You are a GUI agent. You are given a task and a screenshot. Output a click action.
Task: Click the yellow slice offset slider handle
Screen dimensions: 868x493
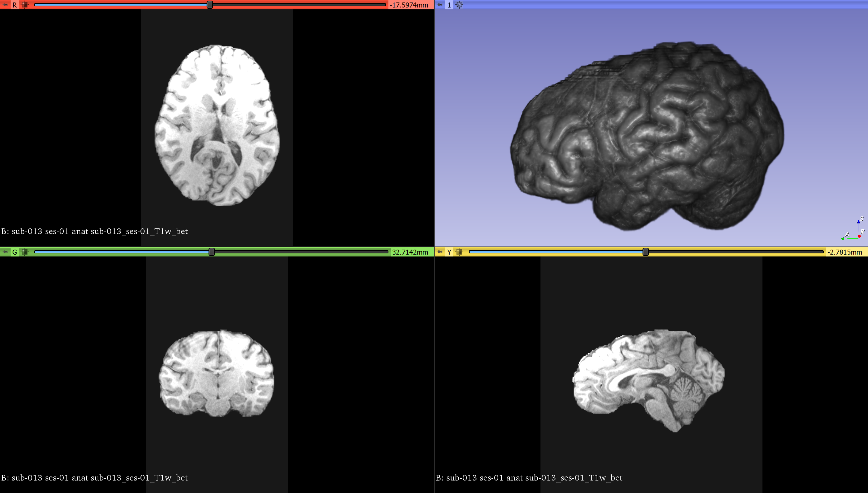click(645, 252)
